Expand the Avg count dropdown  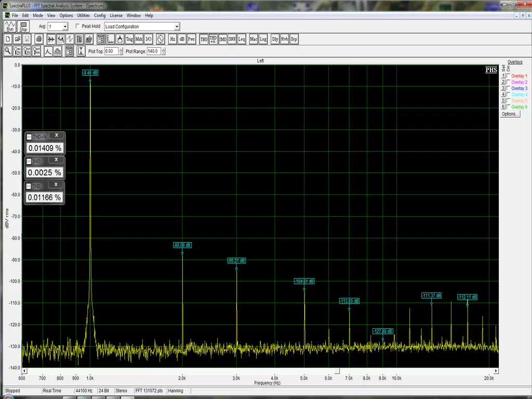[x=65, y=26]
